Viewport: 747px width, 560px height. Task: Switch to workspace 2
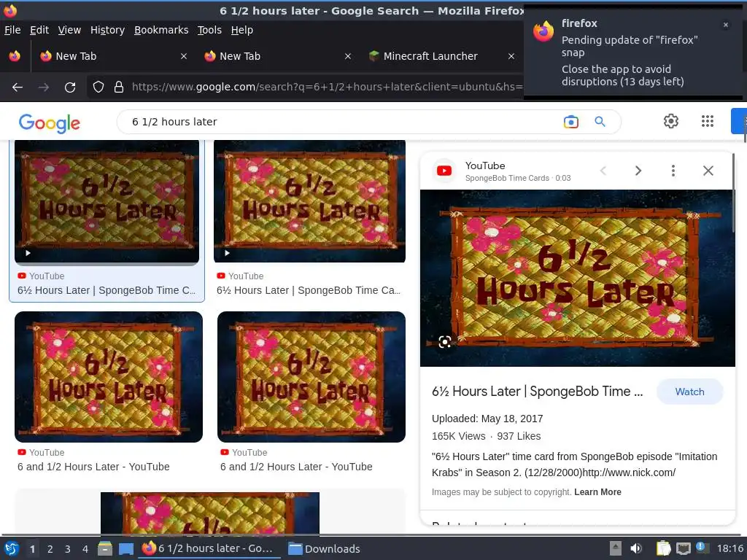(x=50, y=549)
